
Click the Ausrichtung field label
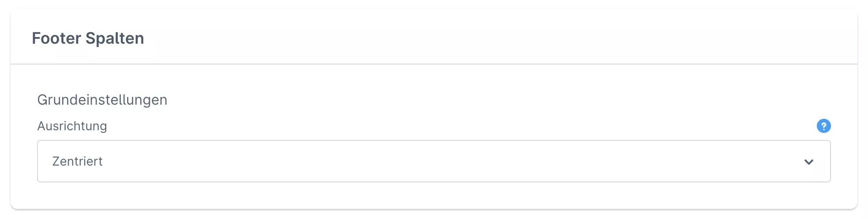click(72, 126)
